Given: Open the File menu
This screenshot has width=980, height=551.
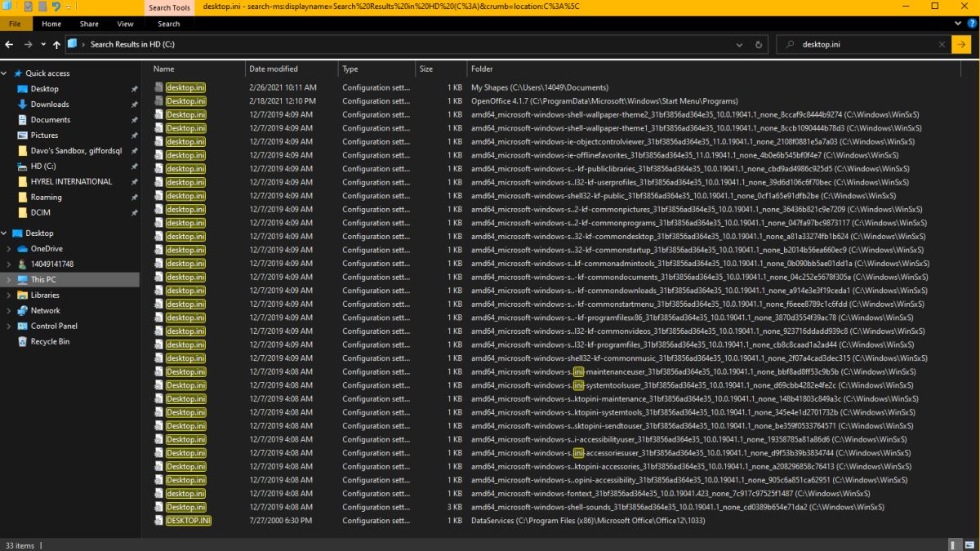Looking at the screenshot, I should pyautogui.click(x=16, y=24).
